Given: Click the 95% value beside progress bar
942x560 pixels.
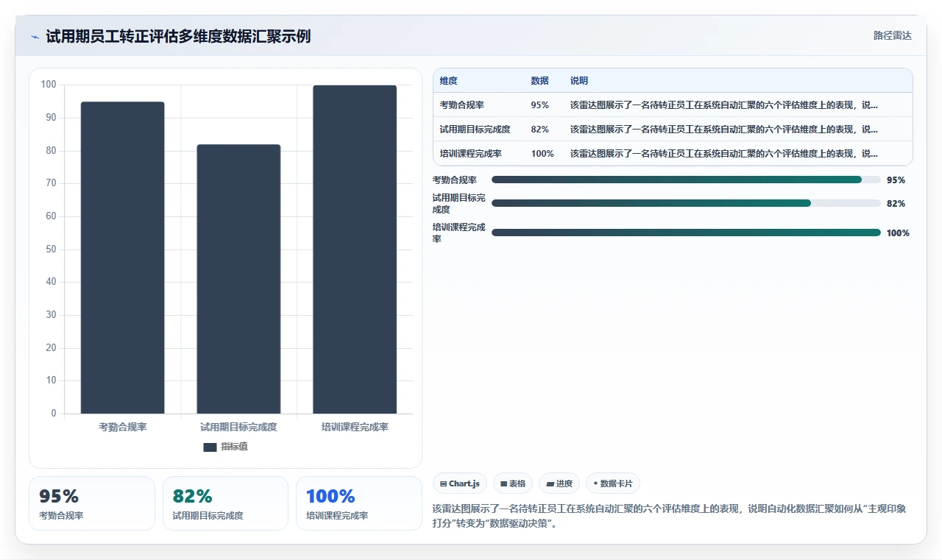Looking at the screenshot, I should pyautogui.click(x=896, y=180).
